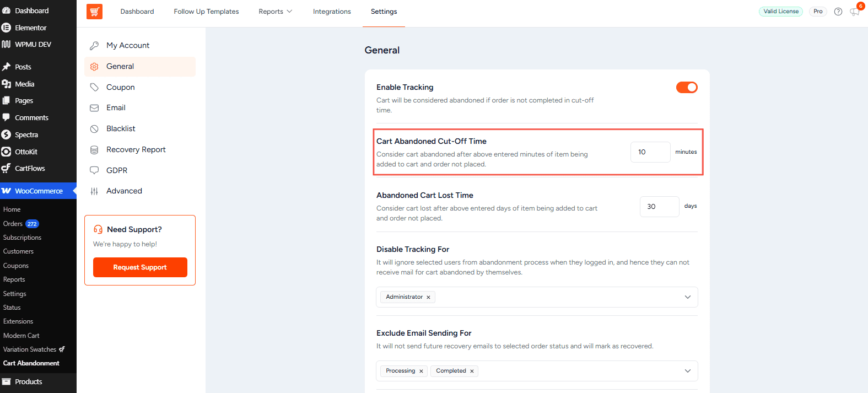Expand the Disable Tracking For dropdown
This screenshot has height=393, width=868.
point(687,297)
